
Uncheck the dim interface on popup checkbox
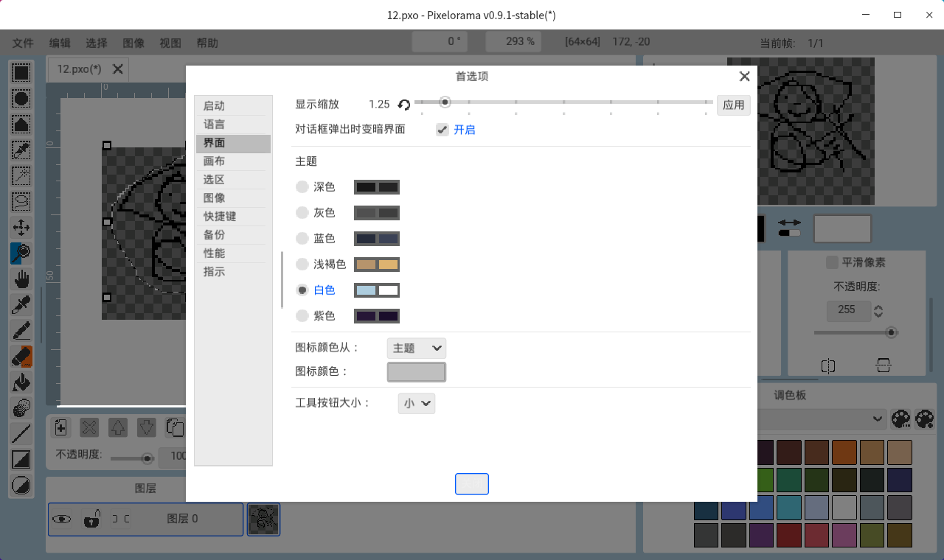[x=442, y=130]
